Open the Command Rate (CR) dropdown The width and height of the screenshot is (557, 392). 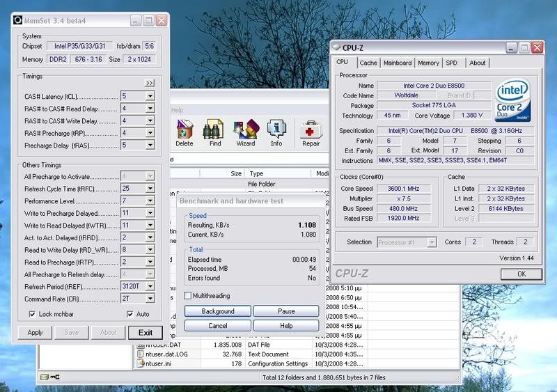click(150, 299)
